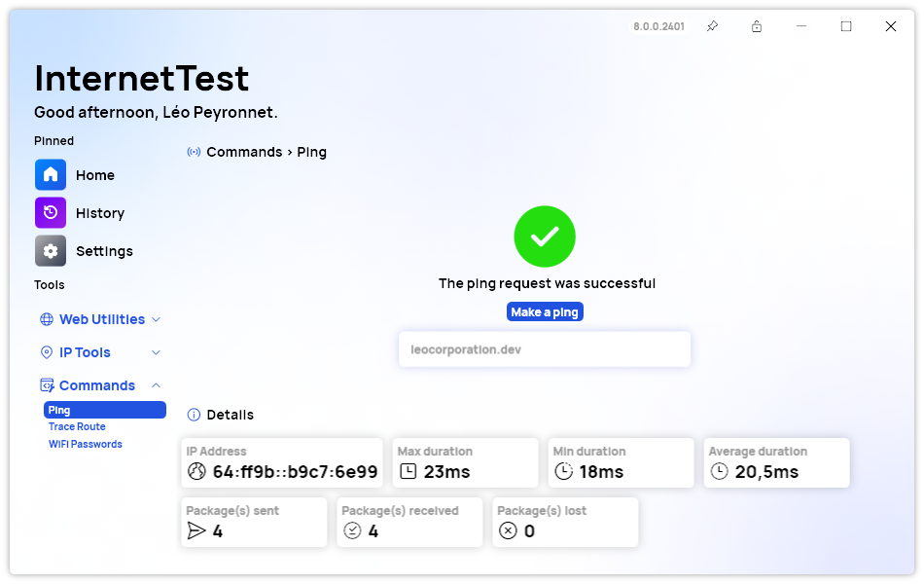Viewport: 924px width, 584px height.
Task: Click the IP Tools location icon
Action: (47, 352)
